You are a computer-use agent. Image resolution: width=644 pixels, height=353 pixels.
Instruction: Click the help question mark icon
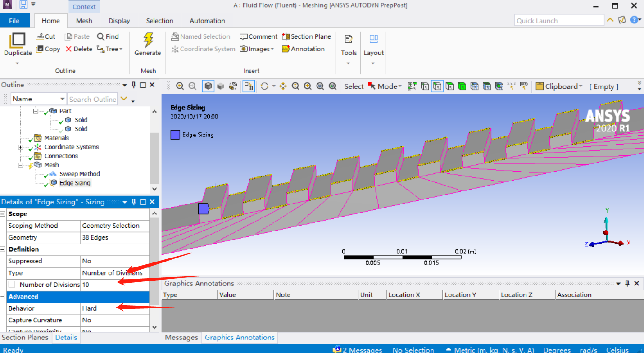point(635,20)
